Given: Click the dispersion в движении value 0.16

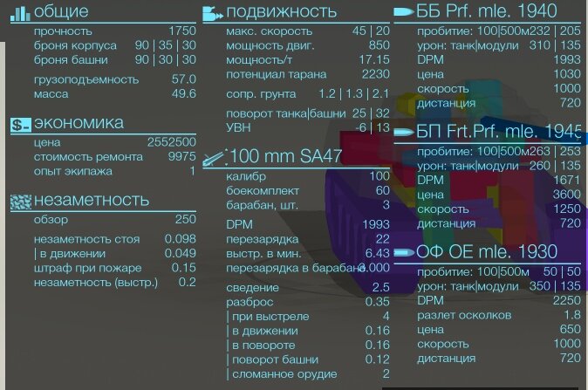Looking at the screenshot, I should tap(378, 331).
